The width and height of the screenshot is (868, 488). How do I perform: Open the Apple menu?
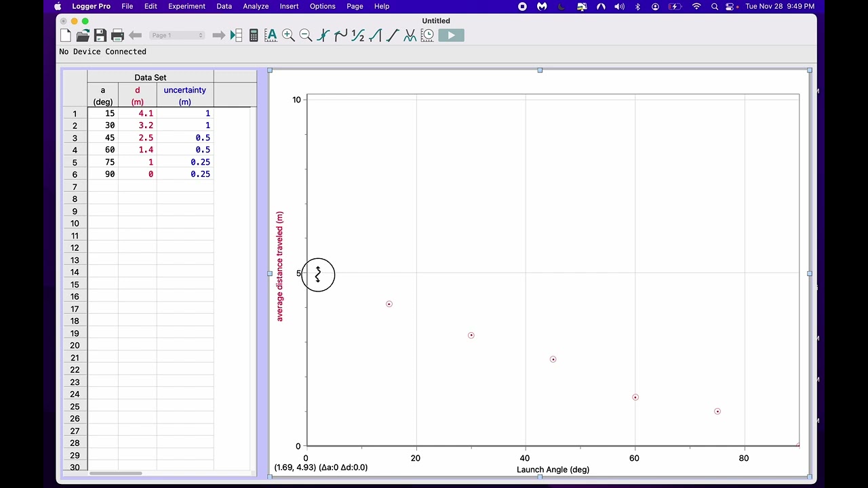58,6
